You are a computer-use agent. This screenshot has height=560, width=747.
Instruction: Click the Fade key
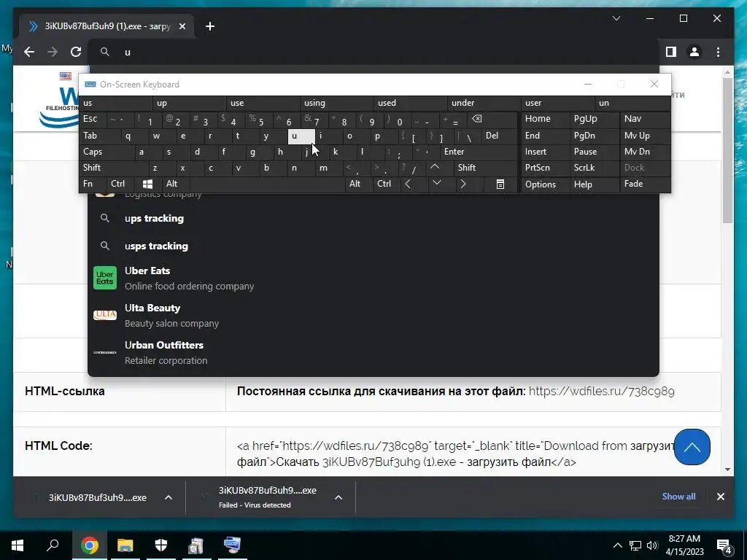pos(645,184)
